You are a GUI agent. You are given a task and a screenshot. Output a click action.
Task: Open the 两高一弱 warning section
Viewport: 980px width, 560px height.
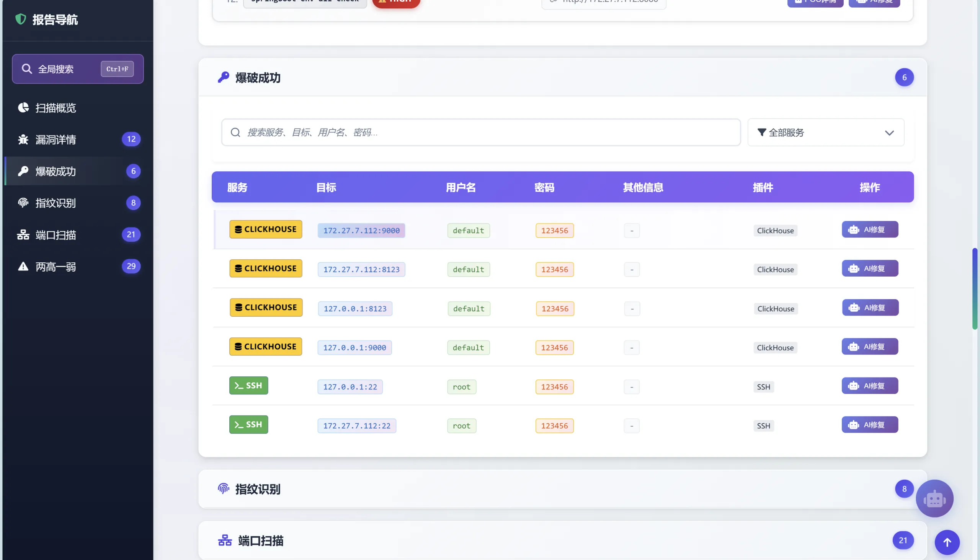pyautogui.click(x=55, y=267)
